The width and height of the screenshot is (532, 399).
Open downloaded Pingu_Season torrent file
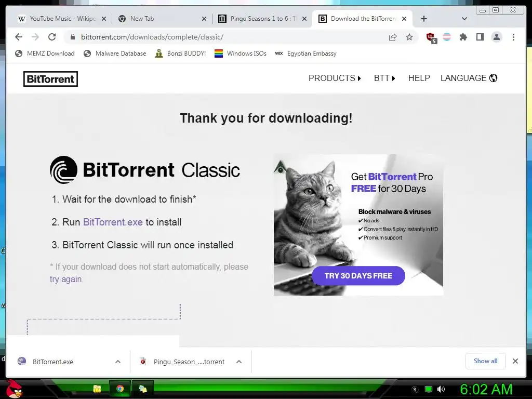click(183, 362)
